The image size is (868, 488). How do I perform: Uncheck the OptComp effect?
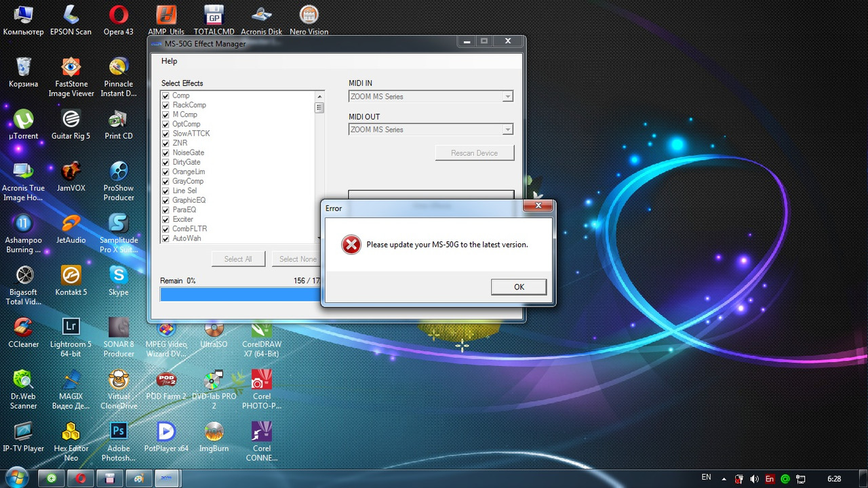(x=165, y=124)
